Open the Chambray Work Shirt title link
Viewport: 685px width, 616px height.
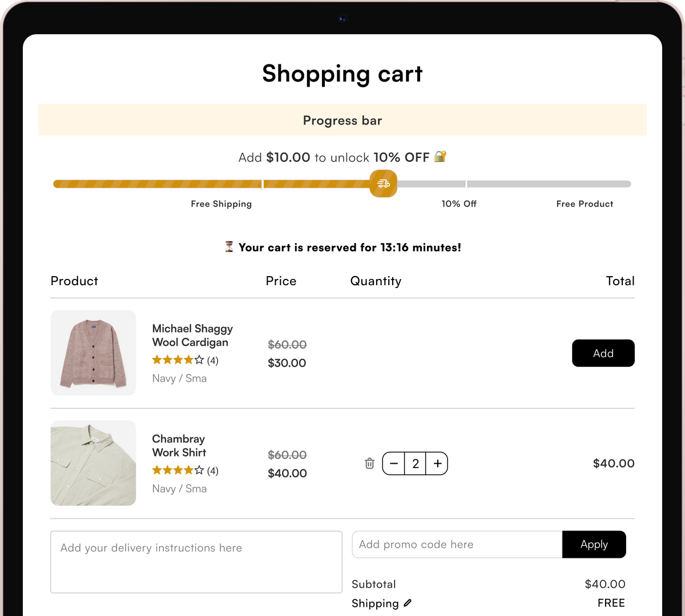pos(179,445)
